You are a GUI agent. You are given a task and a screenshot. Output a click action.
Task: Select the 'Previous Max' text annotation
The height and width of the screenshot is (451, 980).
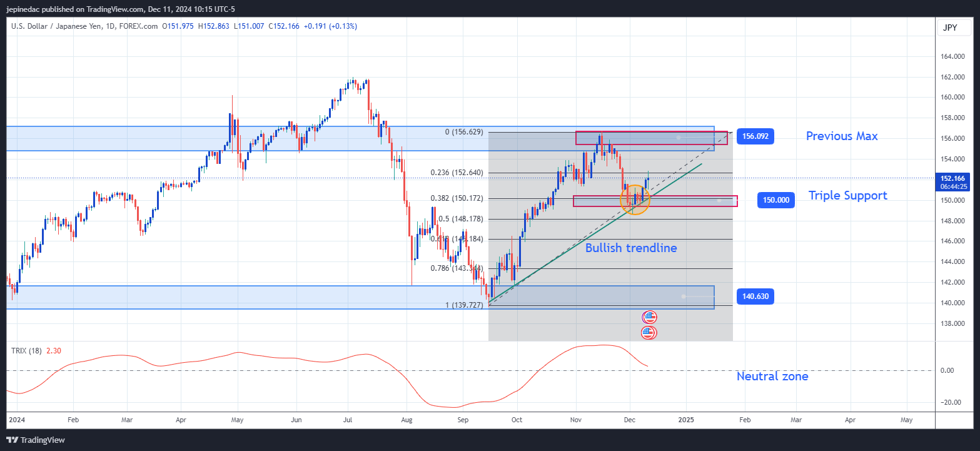click(842, 136)
